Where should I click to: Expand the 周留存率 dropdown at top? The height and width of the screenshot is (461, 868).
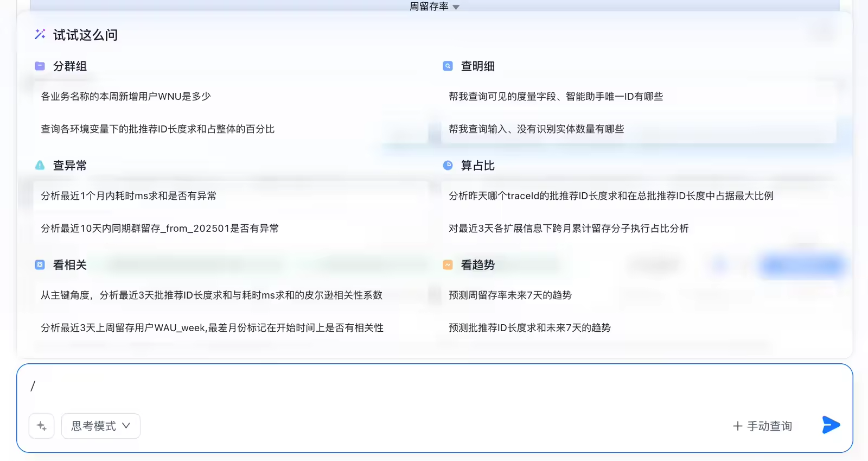[434, 7]
